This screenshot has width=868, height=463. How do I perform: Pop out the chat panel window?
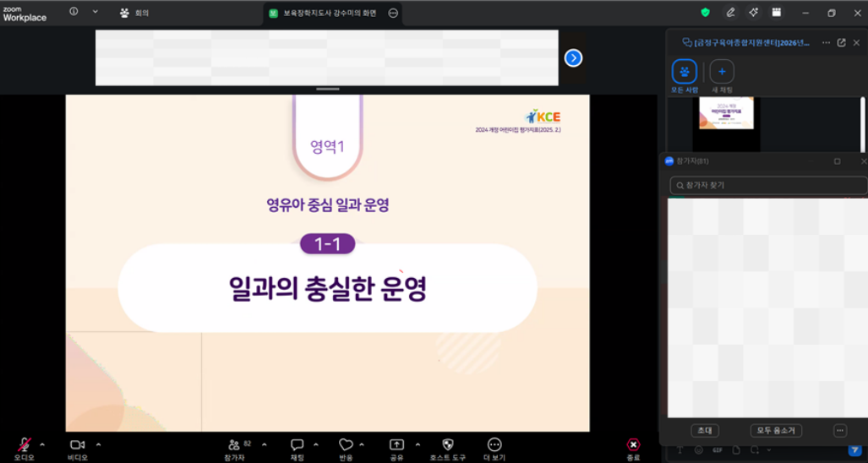pos(841,43)
